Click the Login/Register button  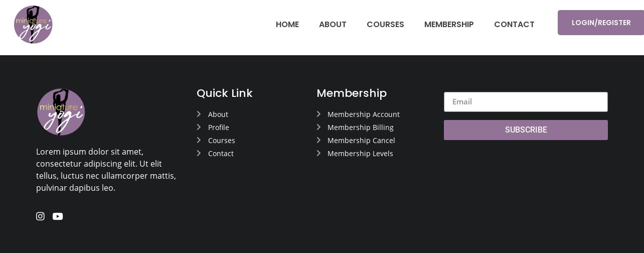[x=601, y=23]
